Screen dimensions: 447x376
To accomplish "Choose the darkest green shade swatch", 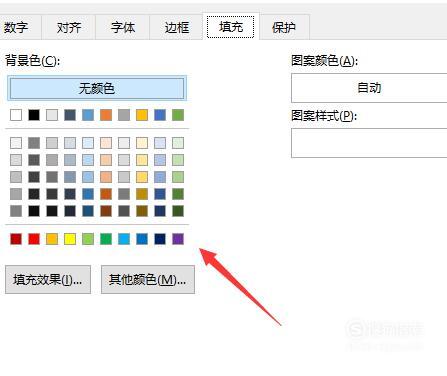I will tap(178, 211).
